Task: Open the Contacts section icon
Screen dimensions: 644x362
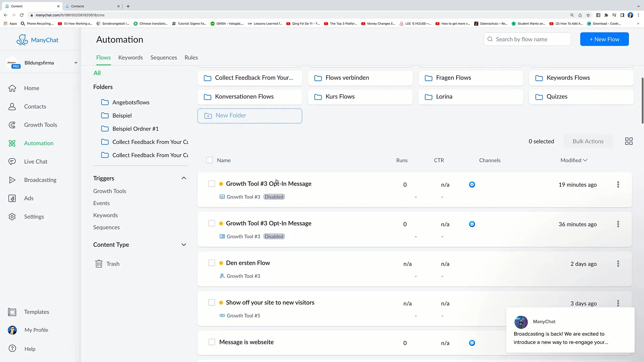Action: (12, 106)
